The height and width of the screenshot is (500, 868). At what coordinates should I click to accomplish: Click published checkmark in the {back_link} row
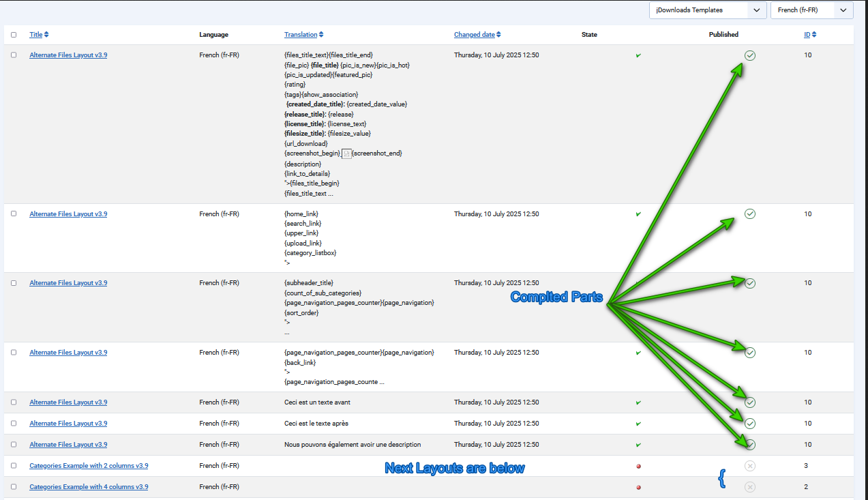(x=750, y=353)
